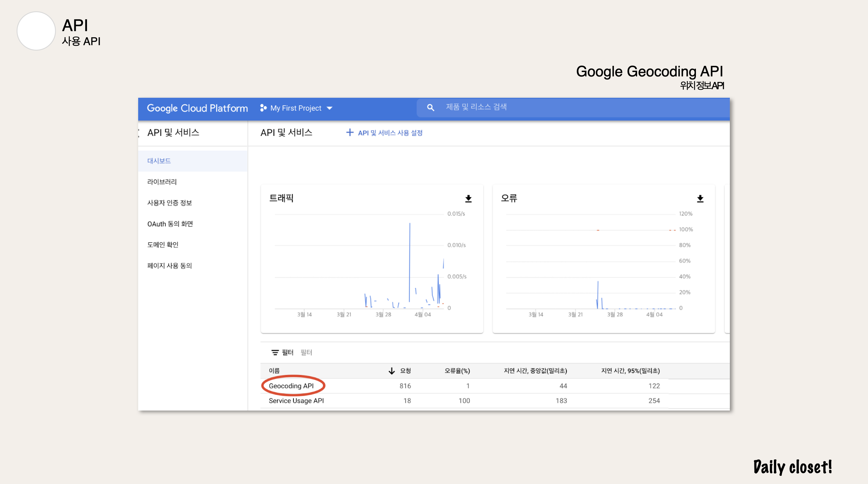This screenshot has height=484, width=868.
Task: Open the My First Project dropdown
Action: tap(329, 108)
